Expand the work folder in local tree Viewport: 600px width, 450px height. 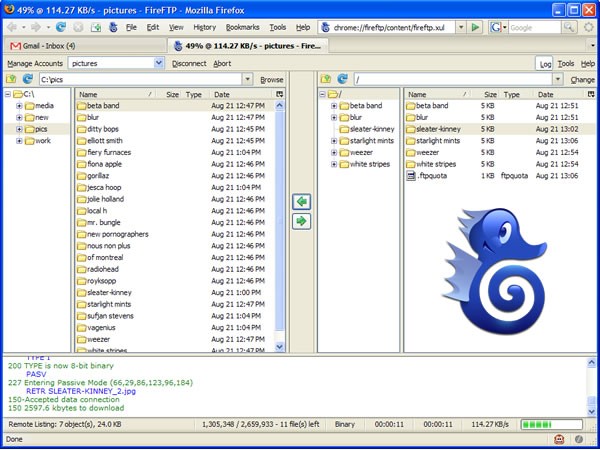(19, 141)
